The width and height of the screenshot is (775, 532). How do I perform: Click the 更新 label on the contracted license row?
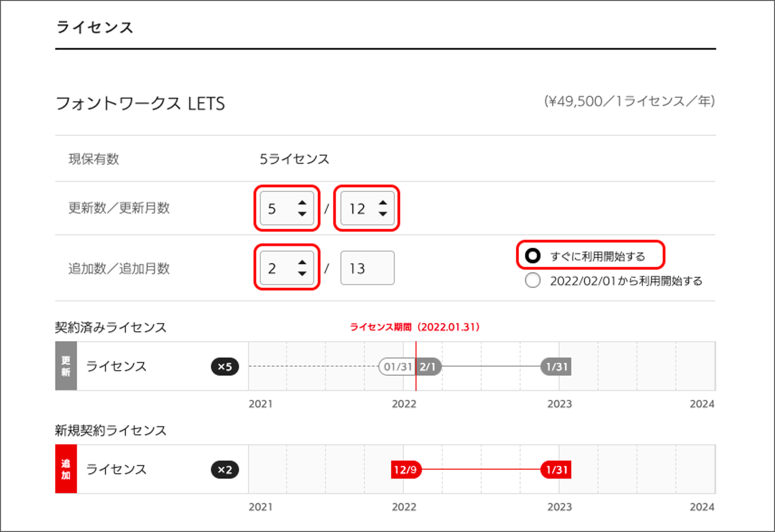tap(65, 367)
